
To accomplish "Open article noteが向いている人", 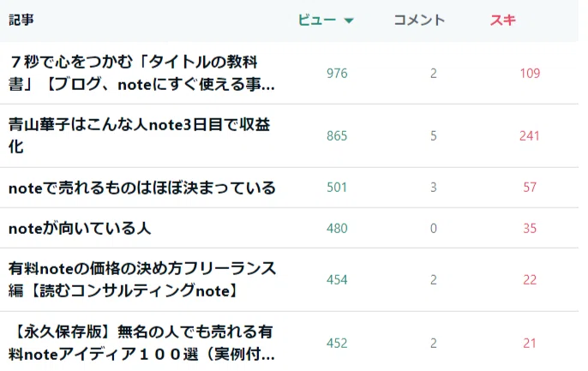I will pyautogui.click(x=80, y=228).
